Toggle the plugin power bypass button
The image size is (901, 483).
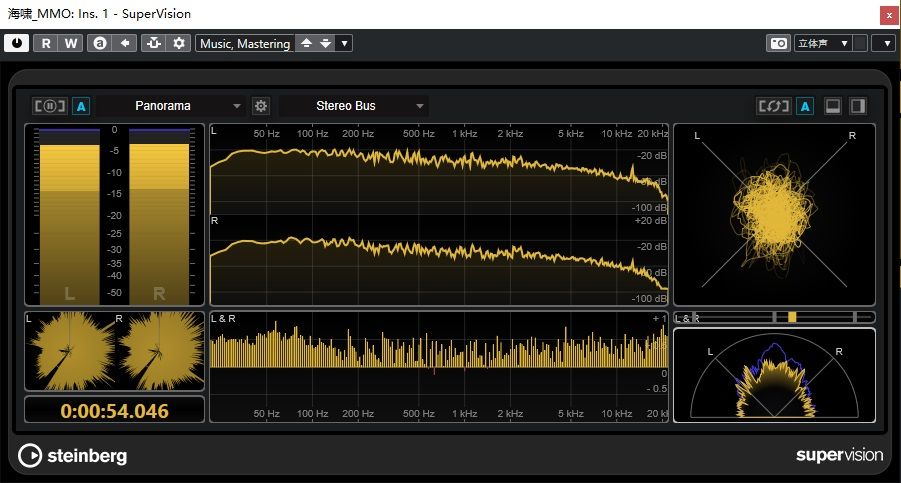click(17, 43)
